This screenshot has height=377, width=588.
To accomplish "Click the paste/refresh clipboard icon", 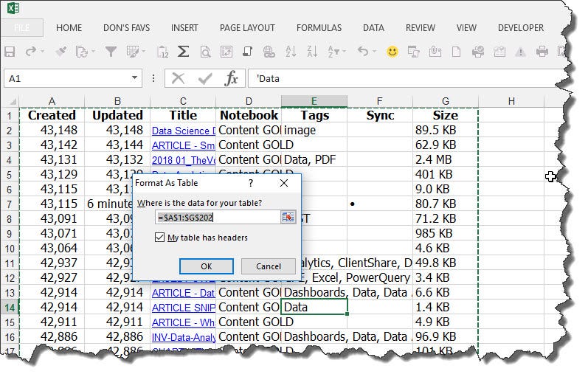I will [81, 52].
